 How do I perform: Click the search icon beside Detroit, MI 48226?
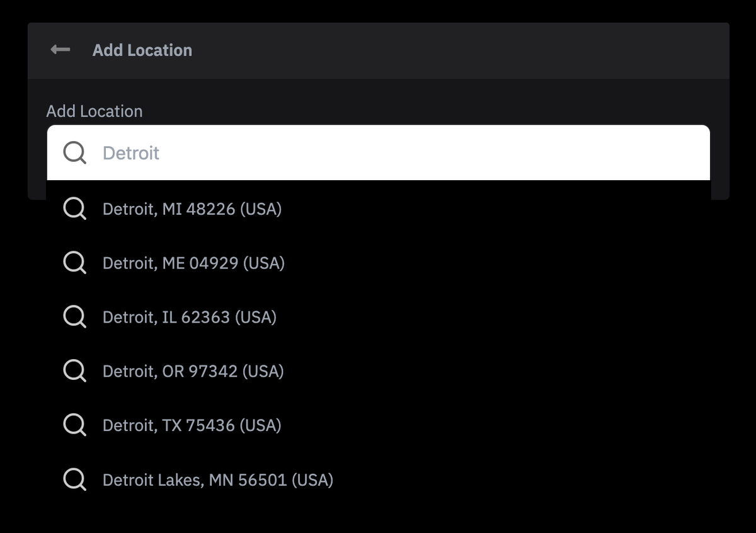tap(74, 209)
